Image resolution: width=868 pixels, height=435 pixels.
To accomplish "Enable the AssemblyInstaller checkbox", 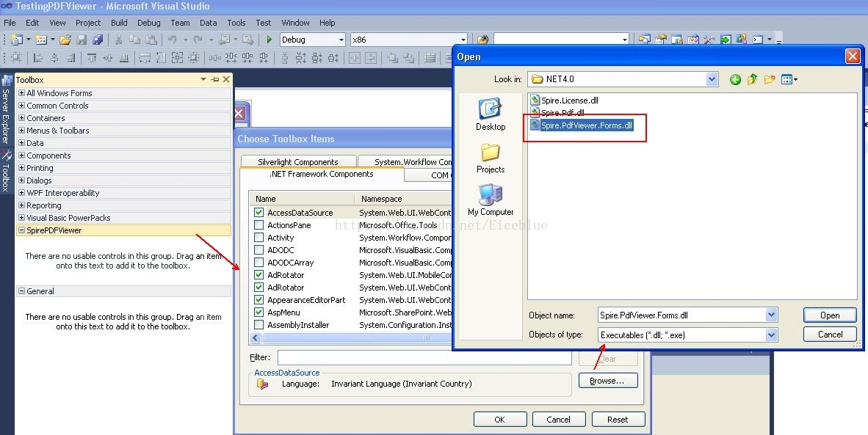I will (x=258, y=325).
